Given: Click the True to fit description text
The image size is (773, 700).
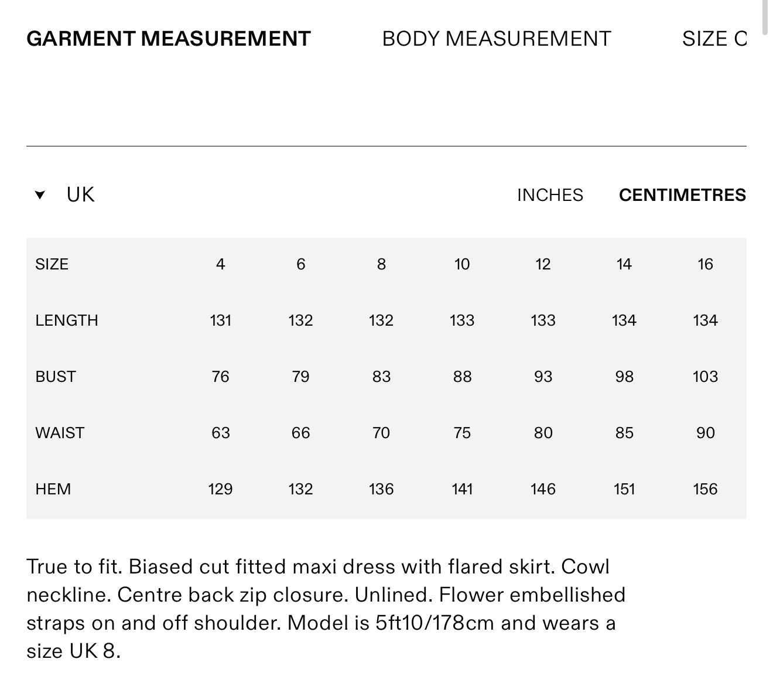Looking at the screenshot, I should 326,609.
